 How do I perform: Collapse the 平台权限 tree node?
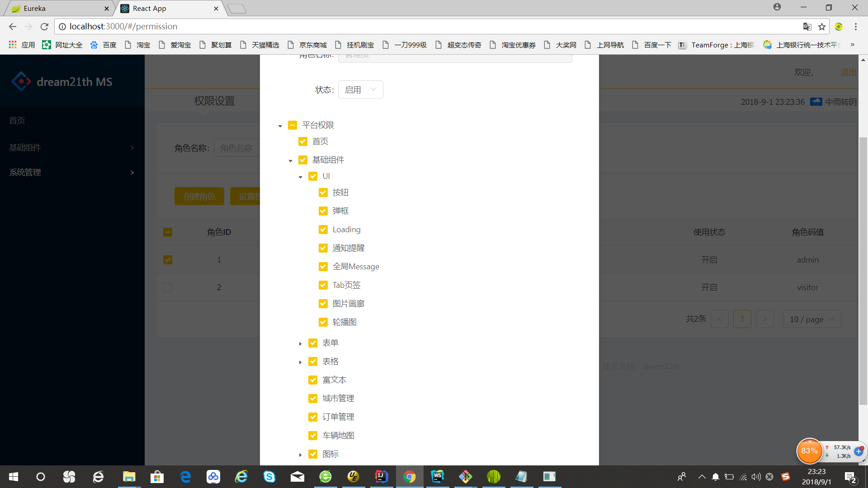pyautogui.click(x=280, y=126)
